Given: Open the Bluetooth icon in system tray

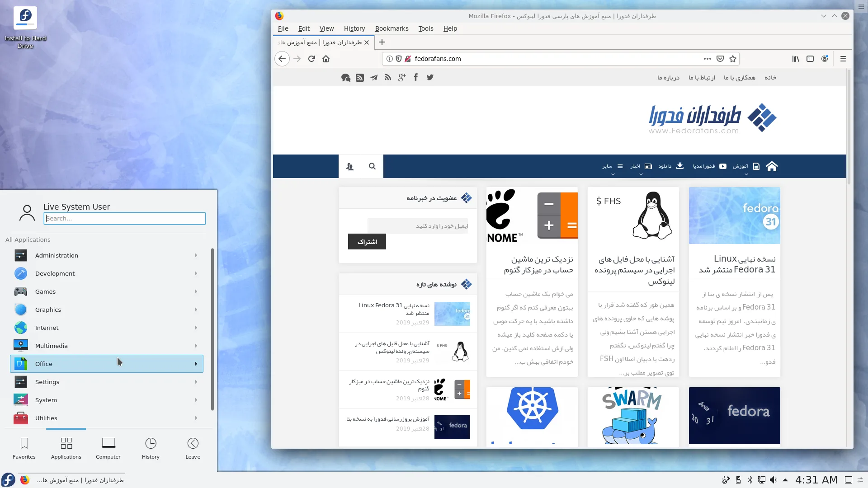Looking at the screenshot, I should tap(750, 480).
